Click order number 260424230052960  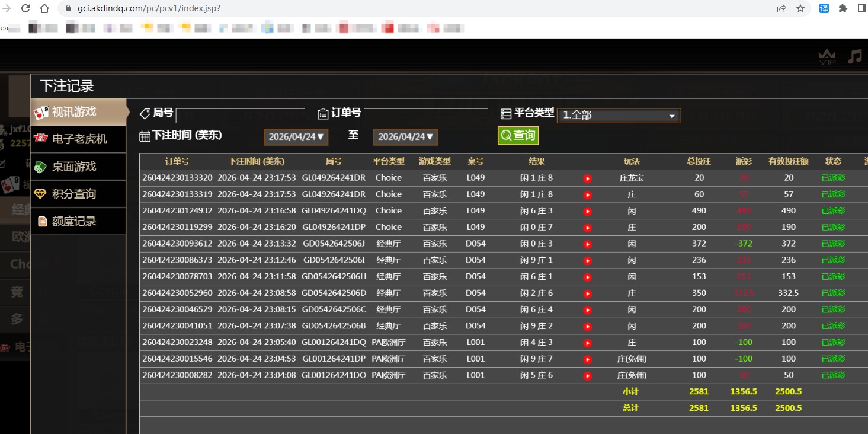click(x=177, y=293)
